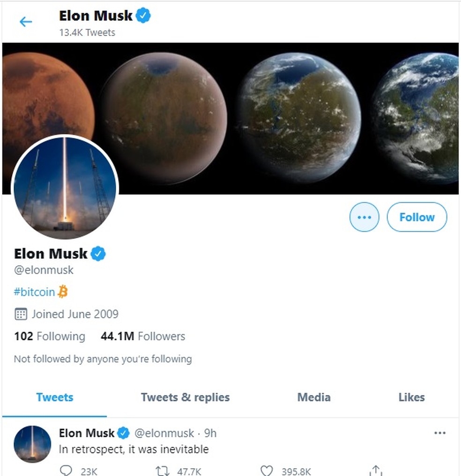Click the reply icon on the tweet
461x476 pixels.
(66, 470)
